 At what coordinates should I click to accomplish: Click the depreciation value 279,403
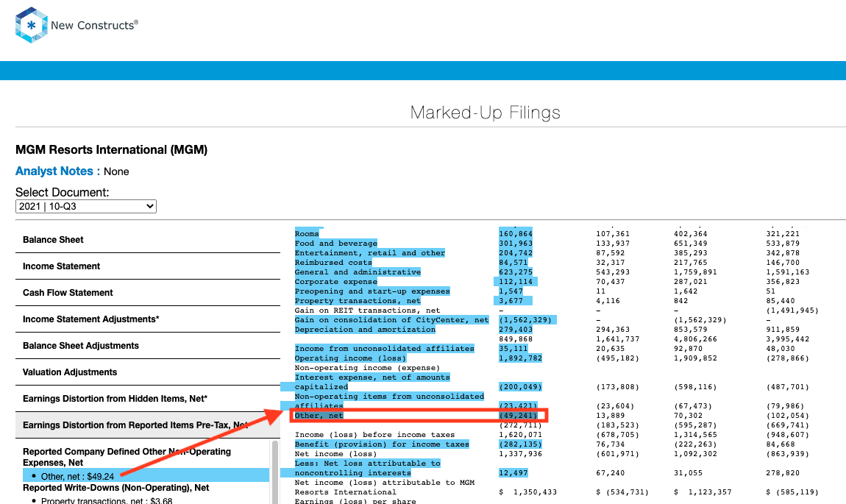pyautogui.click(x=515, y=330)
